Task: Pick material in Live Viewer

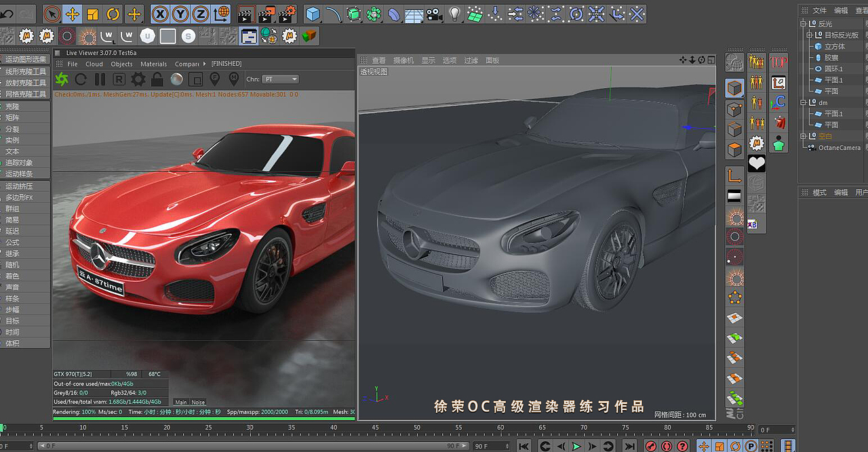Action: click(234, 79)
